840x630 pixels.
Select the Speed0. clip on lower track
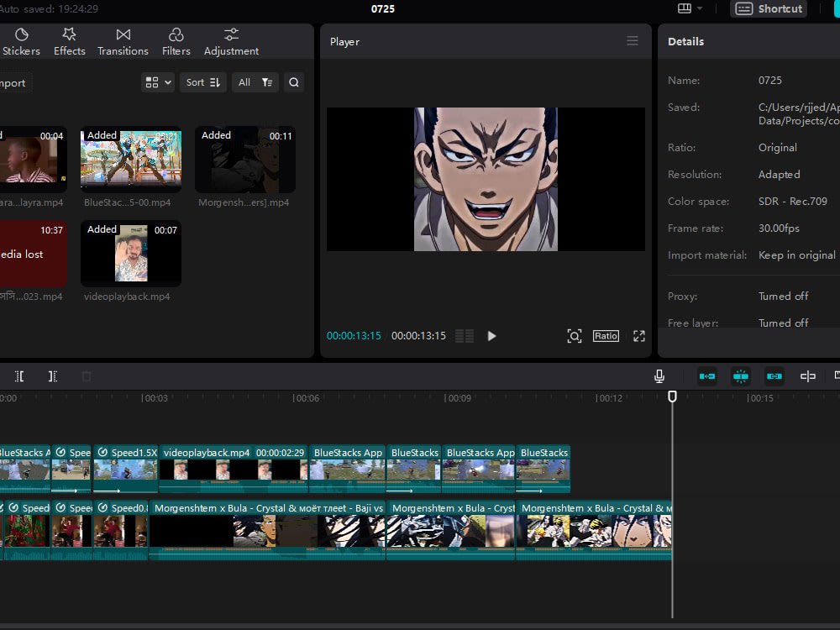(x=120, y=530)
